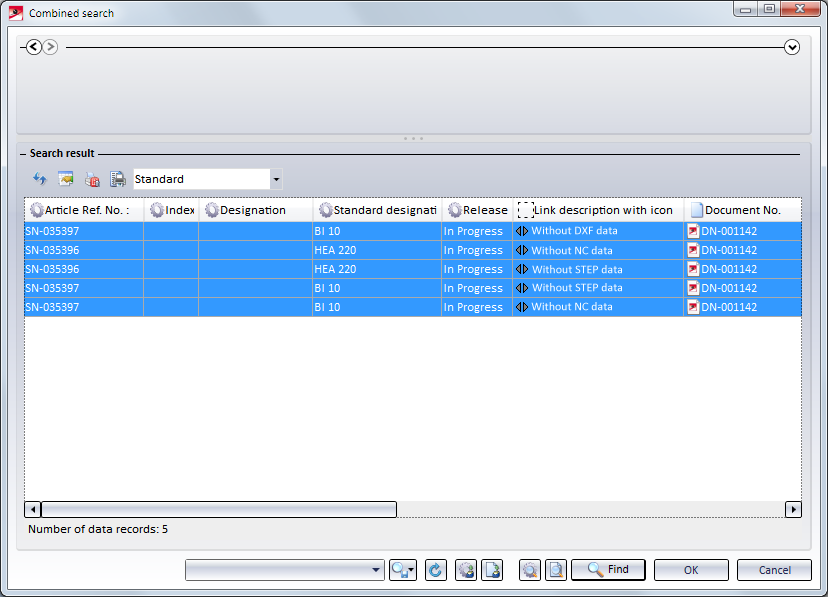Expand the search criteria panel with the down chevron
The width and height of the screenshot is (828, 597).
tap(792, 47)
